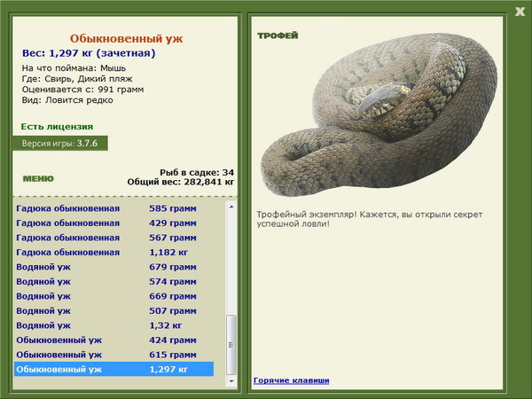Select highlighted Обыкновенный уж 1,297 кг row
The width and height of the screenshot is (532, 399).
click(x=113, y=369)
